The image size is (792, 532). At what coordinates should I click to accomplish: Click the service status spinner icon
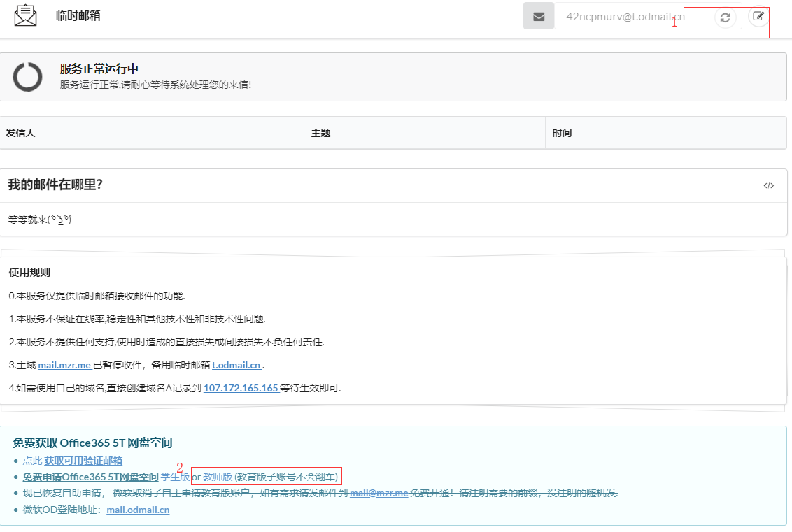pyautogui.click(x=27, y=77)
